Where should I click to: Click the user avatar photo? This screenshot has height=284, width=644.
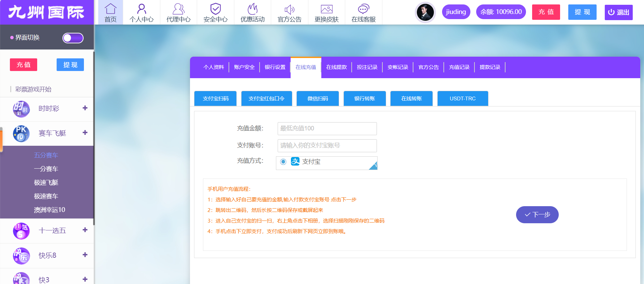[x=425, y=12]
